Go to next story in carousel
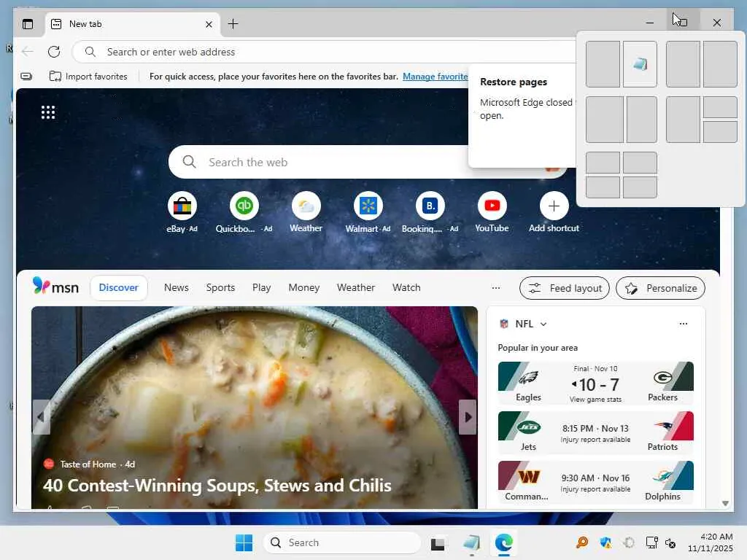The image size is (747, 560). [468, 417]
